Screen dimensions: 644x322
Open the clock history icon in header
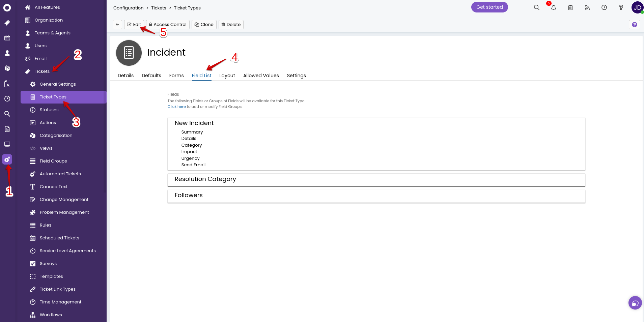pos(604,7)
